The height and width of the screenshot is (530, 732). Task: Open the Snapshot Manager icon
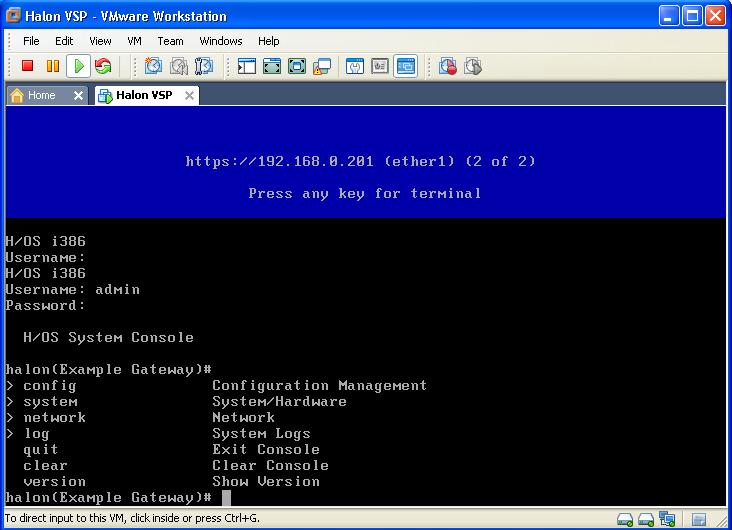tap(204, 66)
